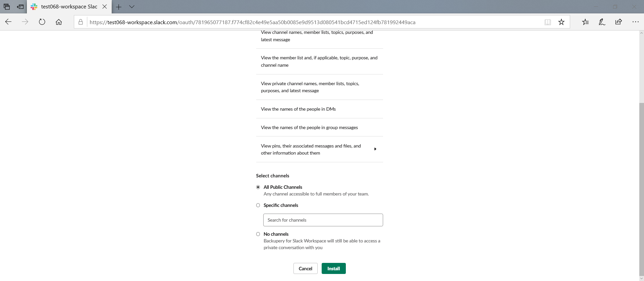Screen dimensions: 644x281
Task: Click the browser back navigation icon
Action: click(x=8, y=22)
